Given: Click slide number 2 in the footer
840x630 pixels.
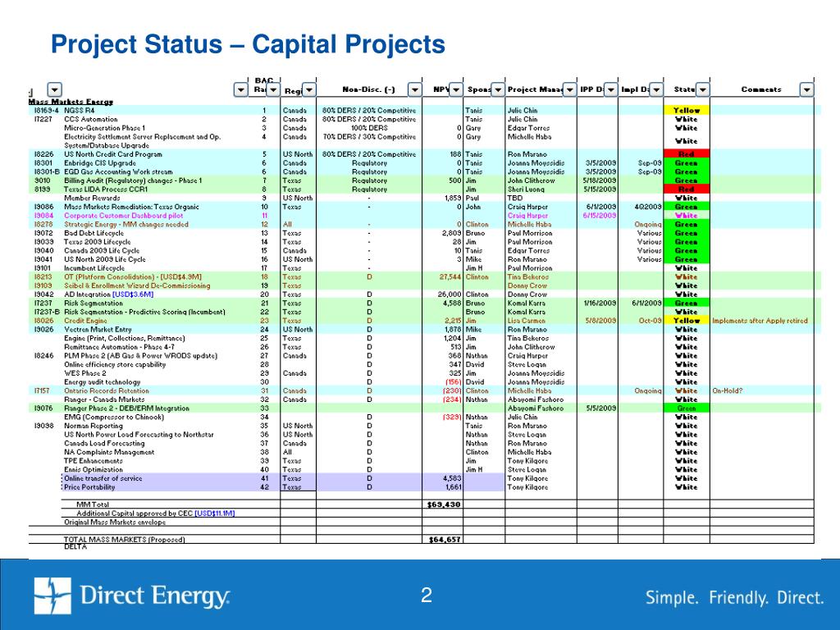Looking at the screenshot, I should pos(427,596).
